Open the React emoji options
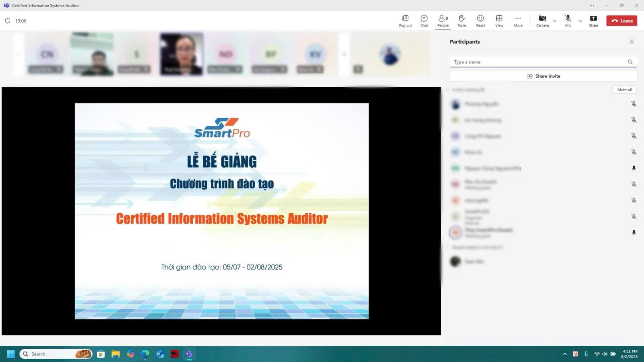This screenshot has height=362, width=644. point(481,21)
